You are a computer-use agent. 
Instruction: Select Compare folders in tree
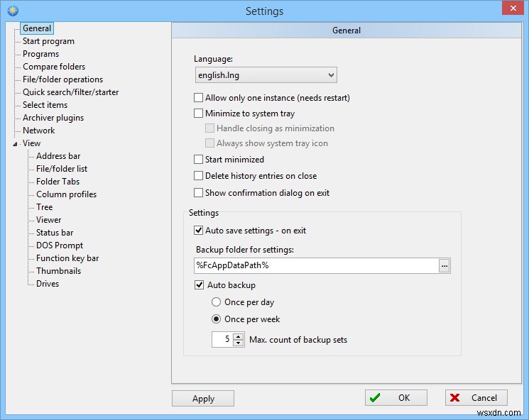pyautogui.click(x=54, y=67)
